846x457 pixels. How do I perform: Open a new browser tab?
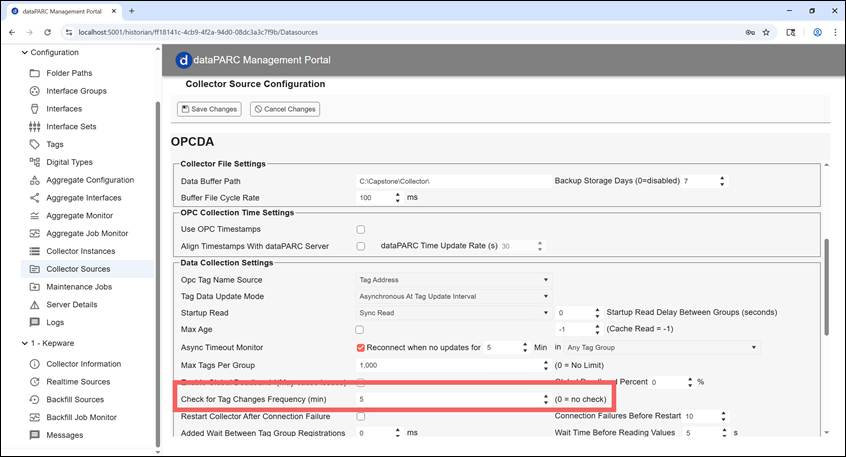point(132,11)
